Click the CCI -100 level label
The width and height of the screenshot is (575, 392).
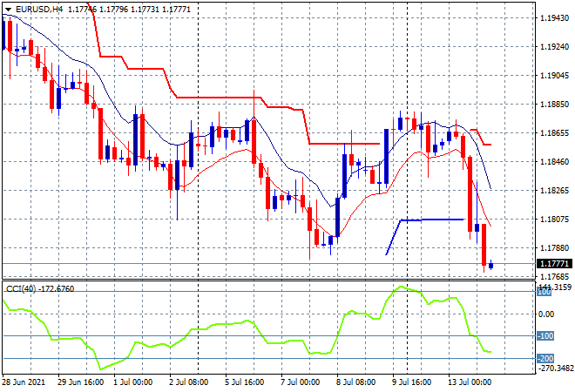(x=545, y=336)
